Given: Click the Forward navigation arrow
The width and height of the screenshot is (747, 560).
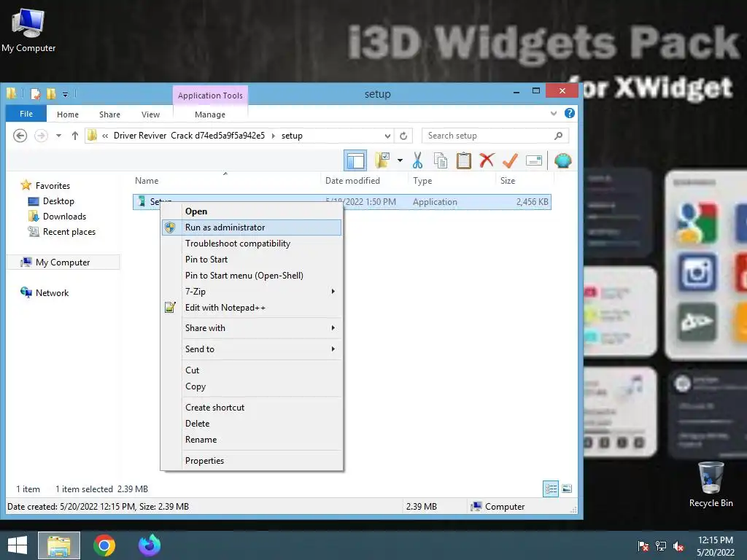Looking at the screenshot, I should (x=42, y=136).
